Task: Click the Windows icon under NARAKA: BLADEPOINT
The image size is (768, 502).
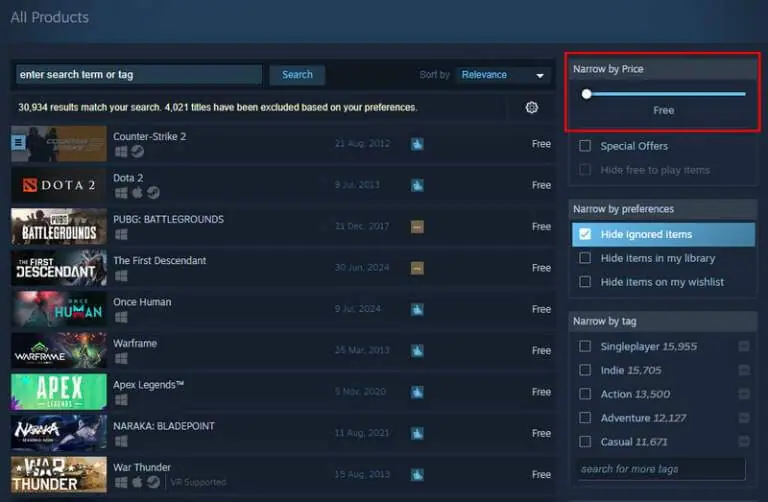Action: 121,441
